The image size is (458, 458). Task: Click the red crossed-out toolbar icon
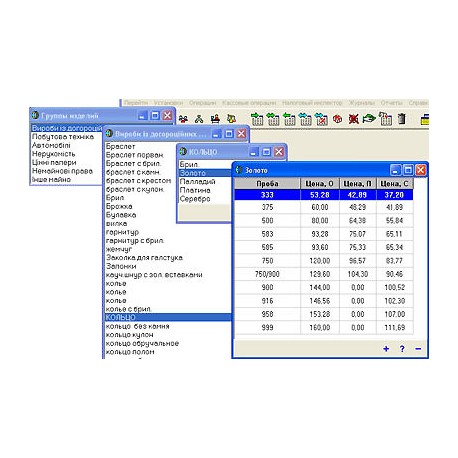pyautogui.click(x=353, y=119)
